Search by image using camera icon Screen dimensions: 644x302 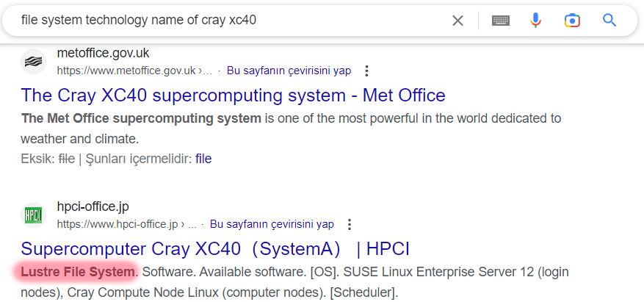[573, 21]
